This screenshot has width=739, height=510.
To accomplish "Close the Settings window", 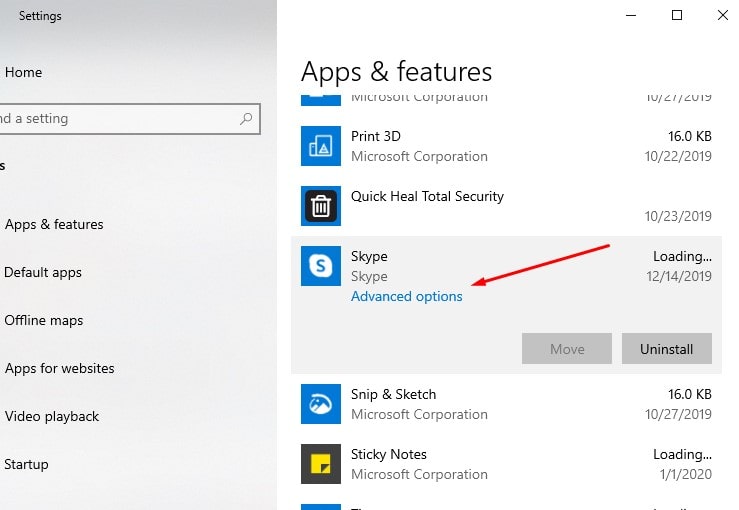I will point(723,16).
